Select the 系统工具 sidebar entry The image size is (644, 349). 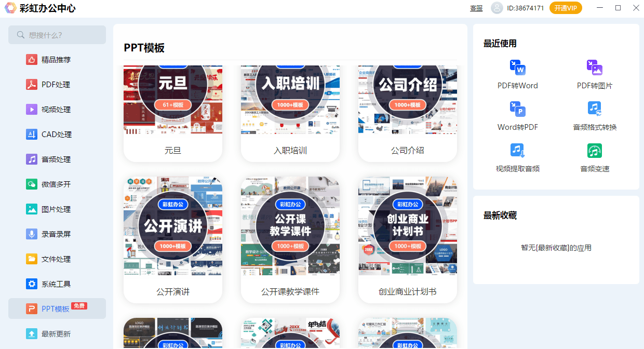[x=57, y=284]
